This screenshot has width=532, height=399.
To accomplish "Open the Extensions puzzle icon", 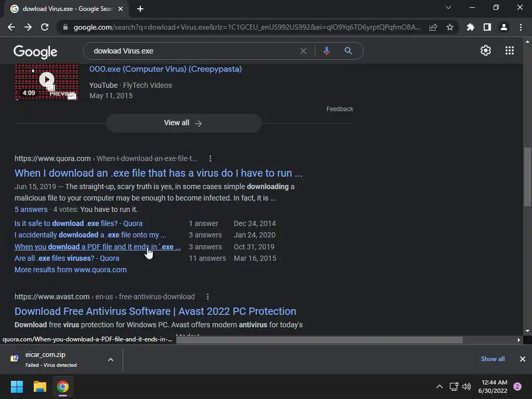I will [x=471, y=27].
